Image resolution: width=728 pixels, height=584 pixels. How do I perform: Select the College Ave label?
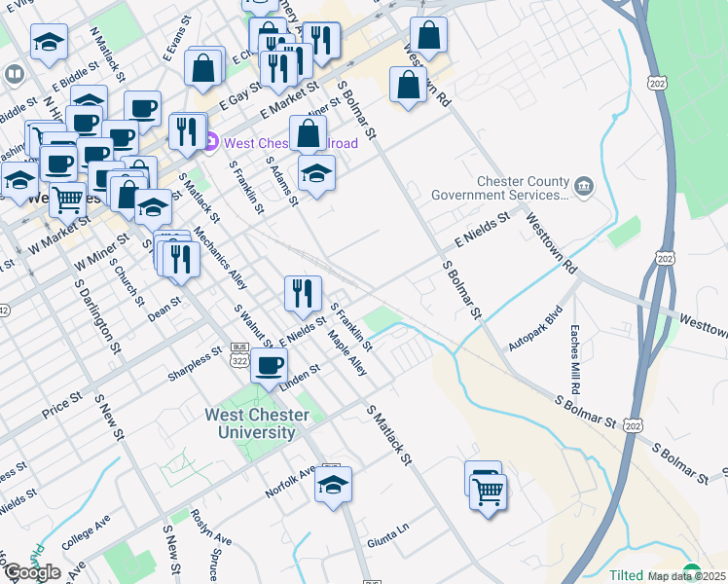86,532
